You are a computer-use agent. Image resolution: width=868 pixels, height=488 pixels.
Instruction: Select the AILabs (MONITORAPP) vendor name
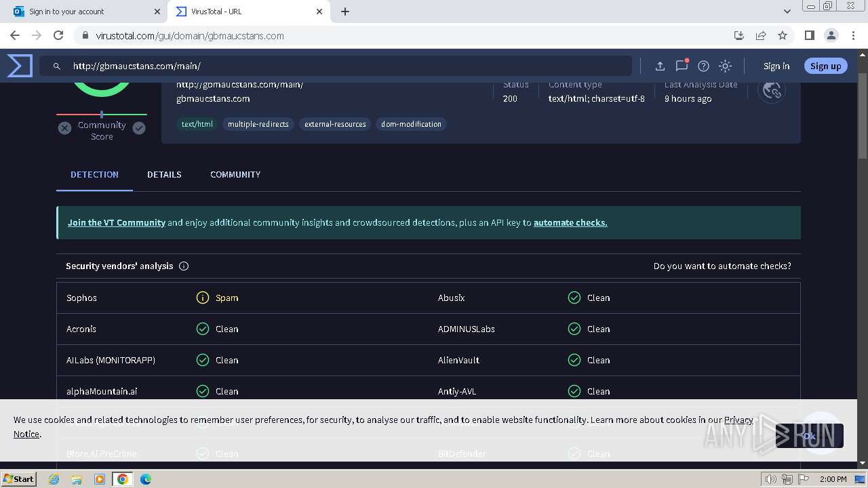coord(111,360)
